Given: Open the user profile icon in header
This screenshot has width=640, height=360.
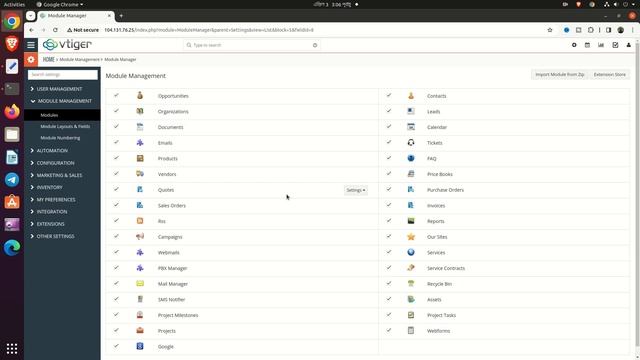Looking at the screenshot, I should (629, 45).
